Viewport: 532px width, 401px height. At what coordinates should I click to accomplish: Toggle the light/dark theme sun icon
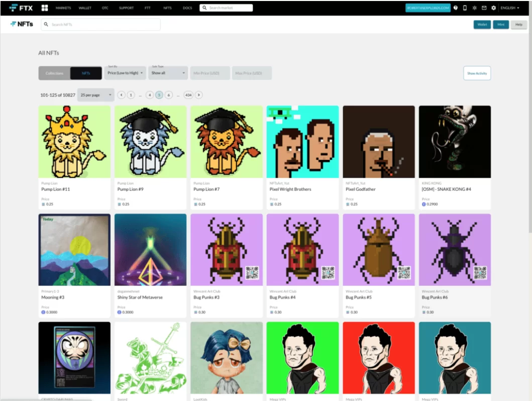[474, 8]
